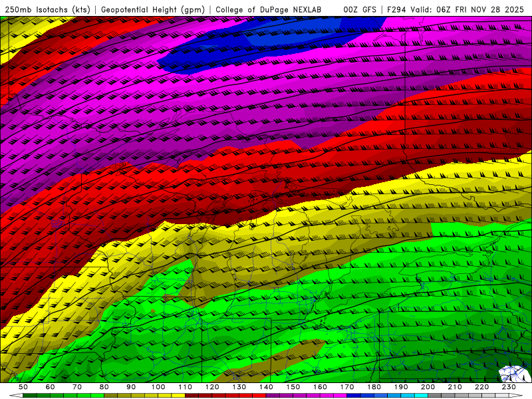Screen dimensions: 532x399
Task: Click the 170 label on color scale
Action: click(347, 387)
